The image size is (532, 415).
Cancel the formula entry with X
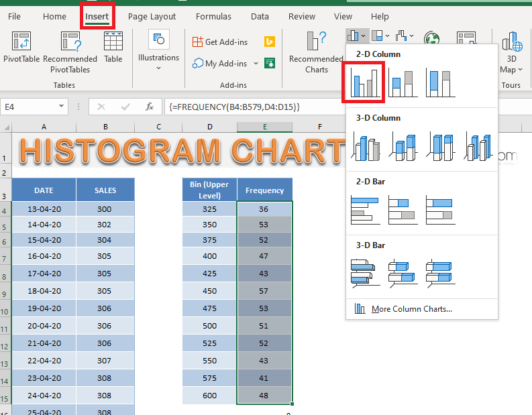coord(101,107)
